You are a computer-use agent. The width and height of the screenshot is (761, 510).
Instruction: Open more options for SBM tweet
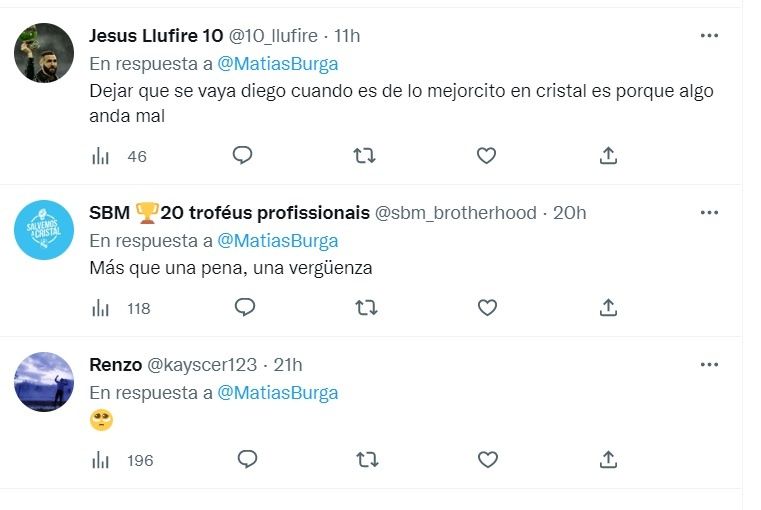pos(709,213)
